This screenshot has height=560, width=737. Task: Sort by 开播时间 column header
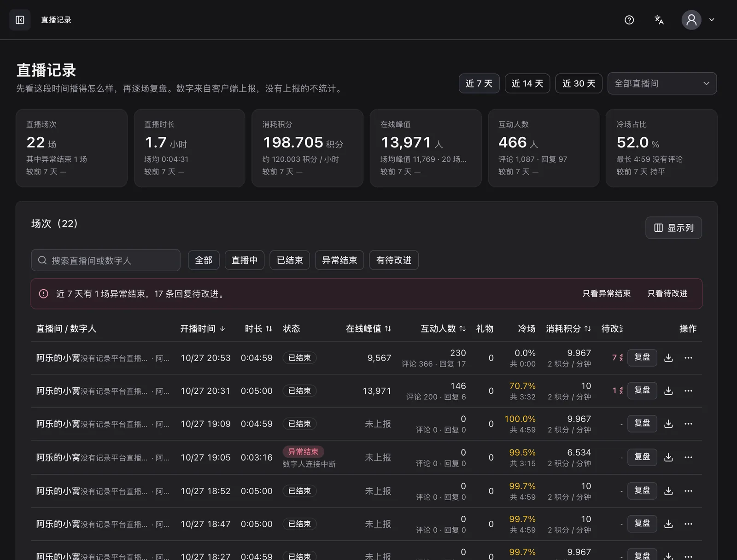click(203, 328)
